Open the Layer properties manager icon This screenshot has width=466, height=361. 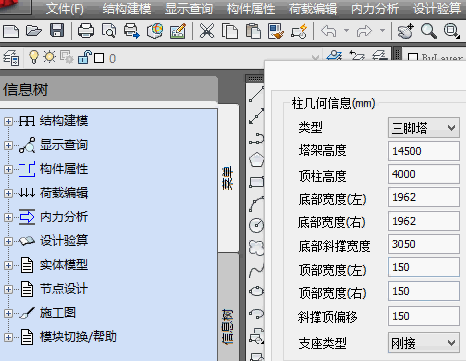pyautogui.click(x=11, y=58)
